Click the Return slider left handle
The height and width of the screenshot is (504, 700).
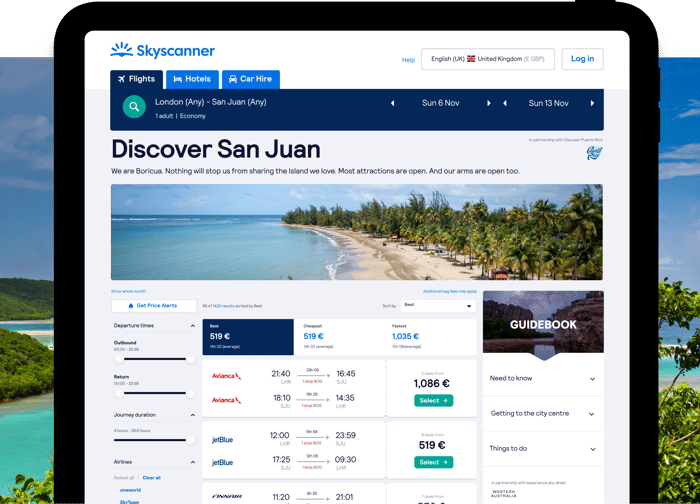point(119,393)
